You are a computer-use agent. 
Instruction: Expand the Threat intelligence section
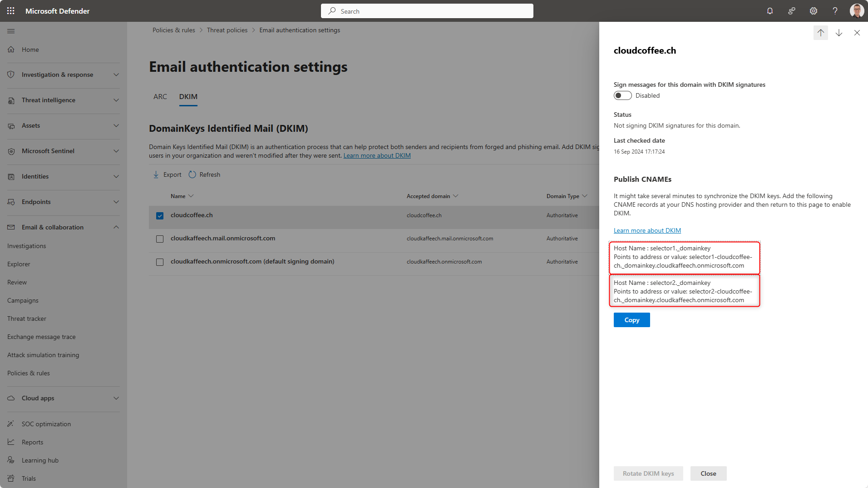click(x=116, y=100)
